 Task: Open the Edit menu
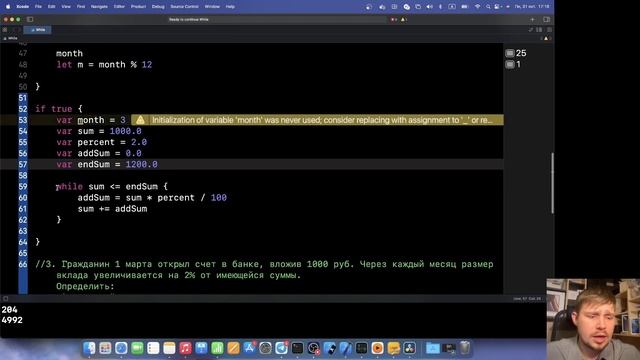(51, 7)
